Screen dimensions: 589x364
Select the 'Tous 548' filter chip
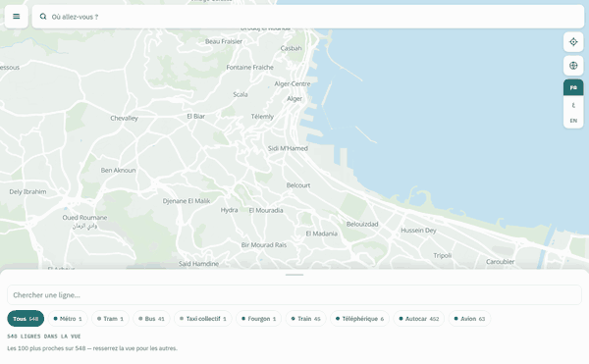[26, 319]
